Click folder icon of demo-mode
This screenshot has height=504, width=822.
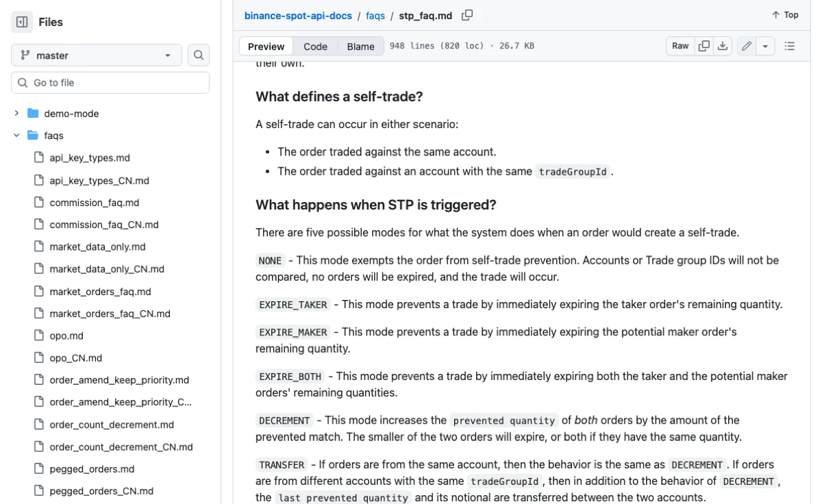33,114
